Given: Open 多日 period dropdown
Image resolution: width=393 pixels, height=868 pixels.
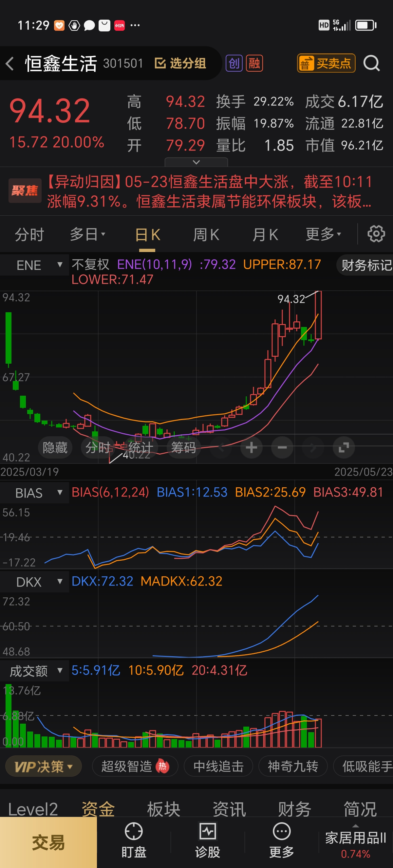Looking at the screenshot, I should coord(88,234).
